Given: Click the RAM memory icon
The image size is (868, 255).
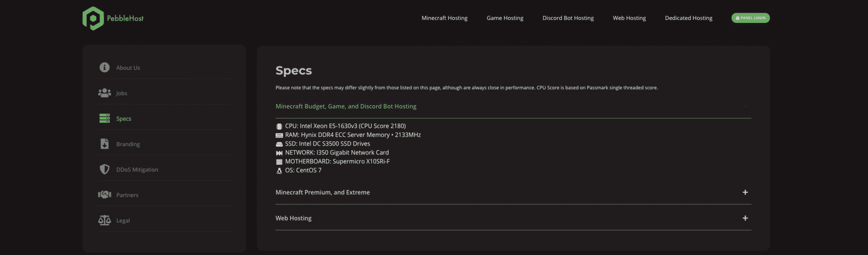Looking at the screenshot, I should 279,135.
